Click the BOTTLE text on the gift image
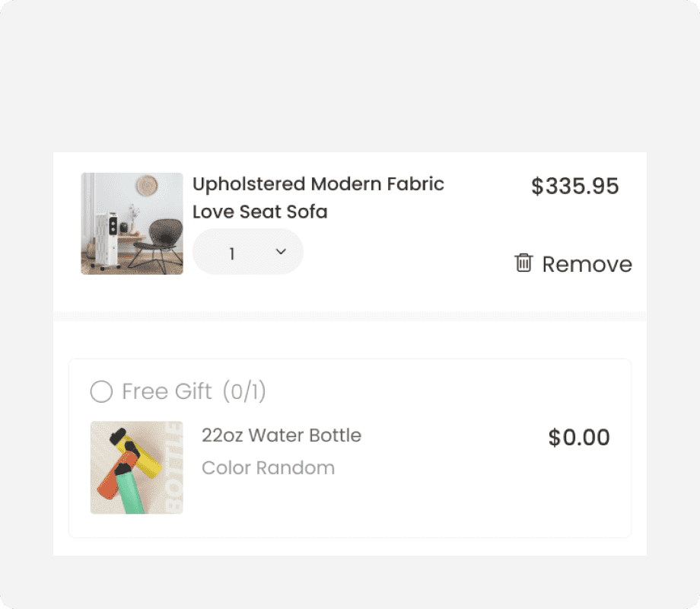The image size is (700, 609). click(173, 467)
